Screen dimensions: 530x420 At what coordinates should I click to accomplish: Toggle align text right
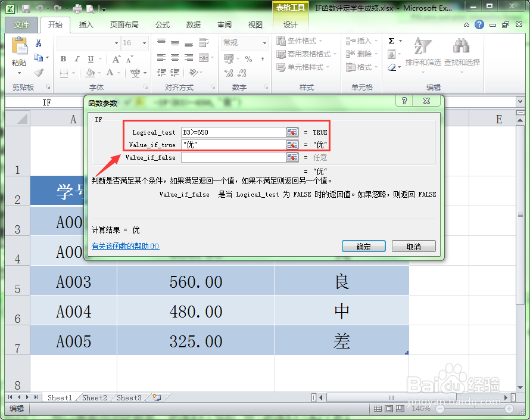tap(189, 57)
